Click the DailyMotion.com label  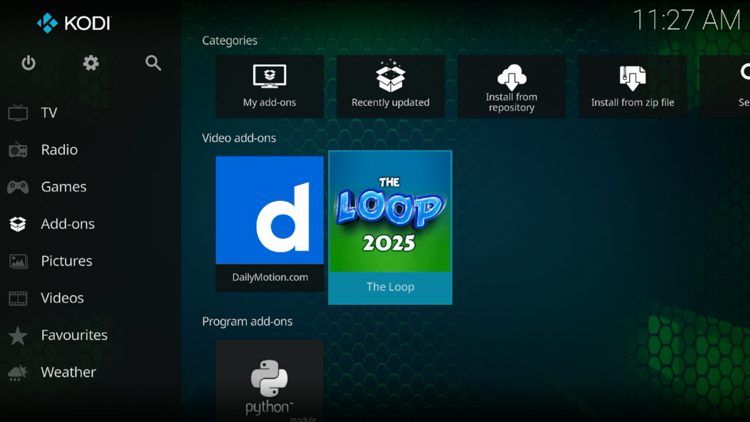coord(270,277)
